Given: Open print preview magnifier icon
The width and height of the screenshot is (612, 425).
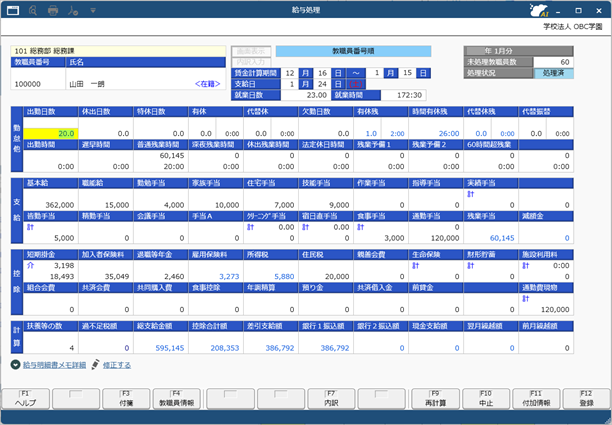Looking at the screenshot, I should click(33, 10).
